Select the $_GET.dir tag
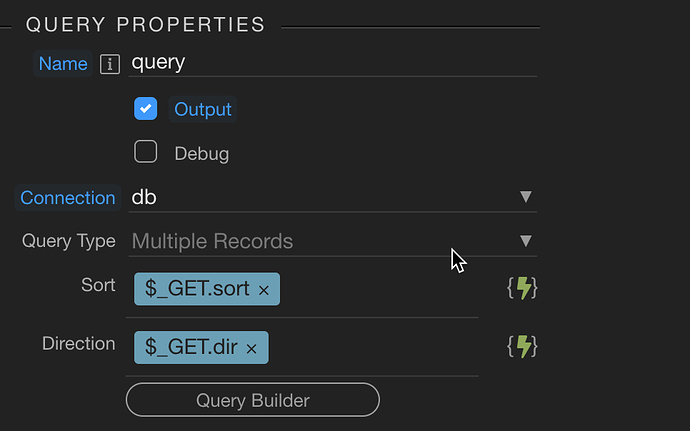 pos(191,347)
